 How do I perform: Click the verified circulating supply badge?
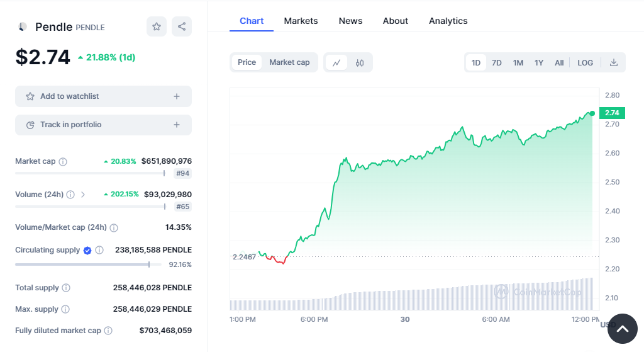[87, 250]
